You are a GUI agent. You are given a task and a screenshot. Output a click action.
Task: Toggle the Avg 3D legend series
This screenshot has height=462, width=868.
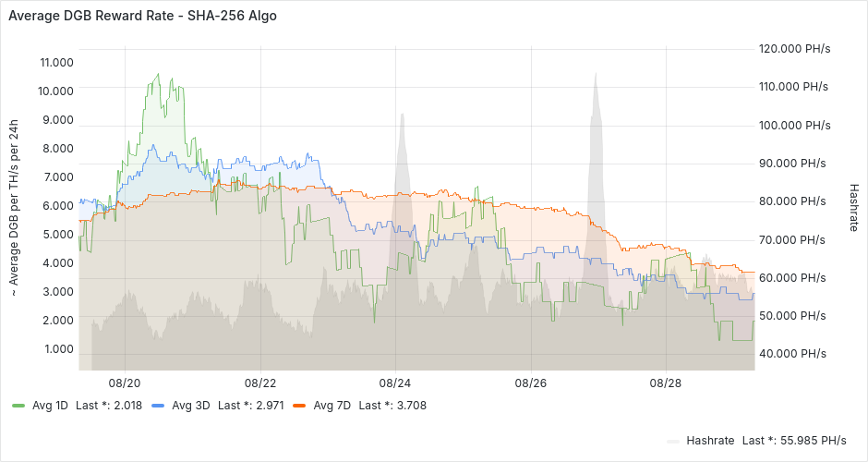pyautogui.click(x=191, y=406)
